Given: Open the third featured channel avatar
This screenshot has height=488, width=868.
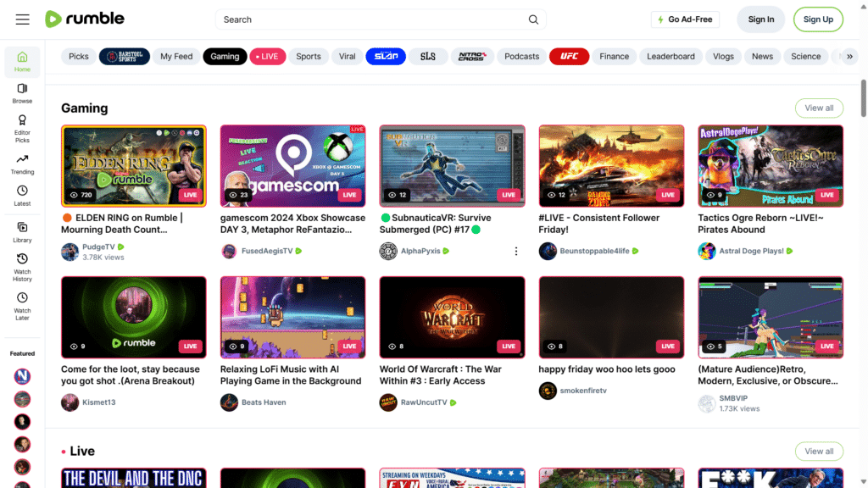Looking at the screenshot, I should (22, 422).
